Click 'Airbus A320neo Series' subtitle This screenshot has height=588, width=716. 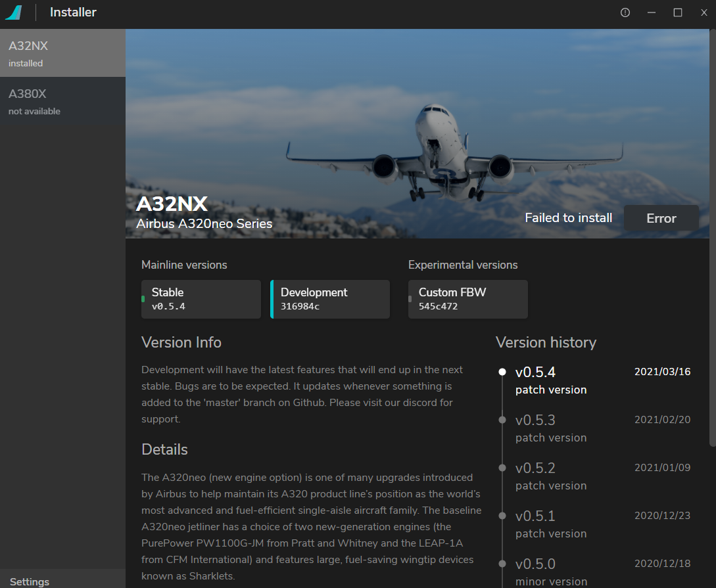pyautogui.click(x=204, y=223)
